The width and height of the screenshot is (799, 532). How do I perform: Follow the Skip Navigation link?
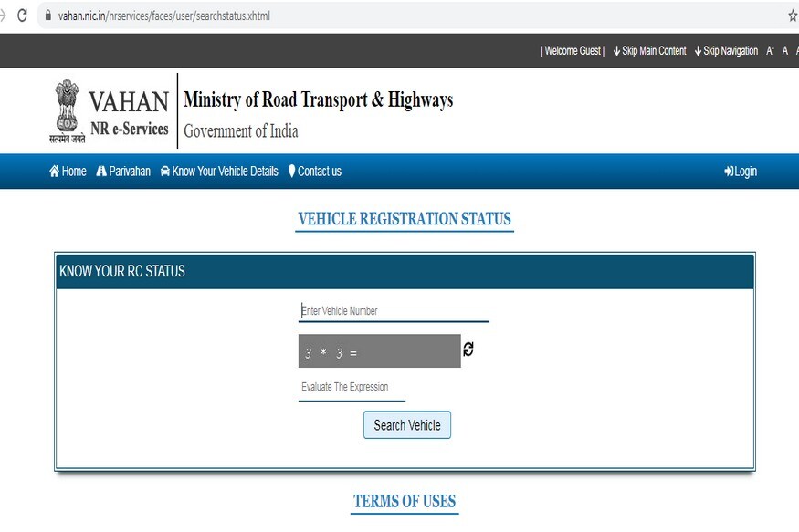(x=726, y=51)
